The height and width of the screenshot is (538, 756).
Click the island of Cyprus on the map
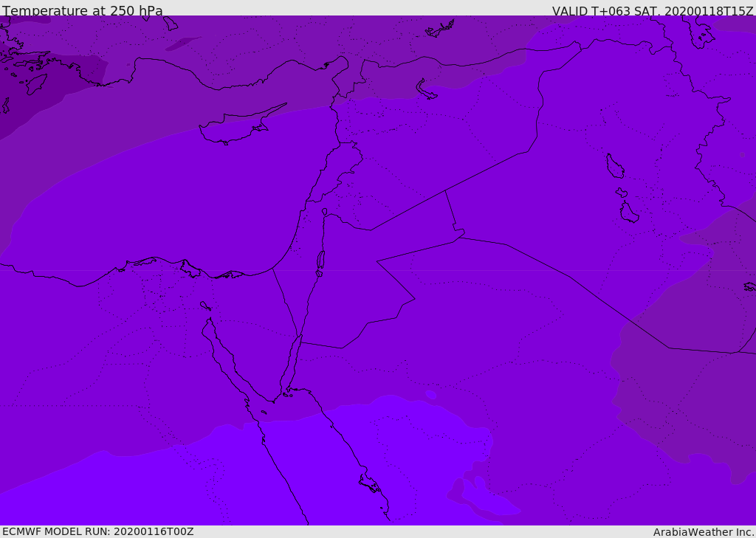pos(238,126)
